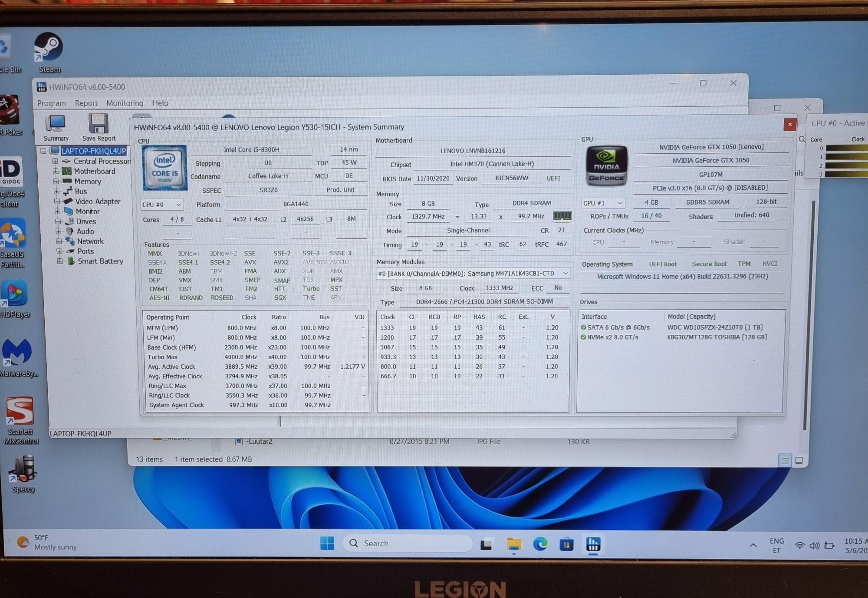Image resolution: width=868 pixels, height=598 pixels.
Task: Click the Turbo Max operating point row
Action: tap(256, 357)
